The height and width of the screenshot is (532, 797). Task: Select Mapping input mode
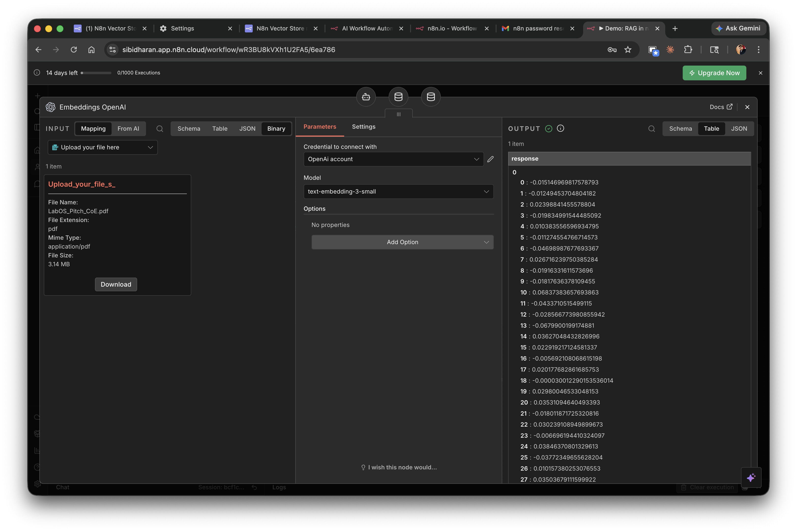pyautogui.click(x=93, y=129)
